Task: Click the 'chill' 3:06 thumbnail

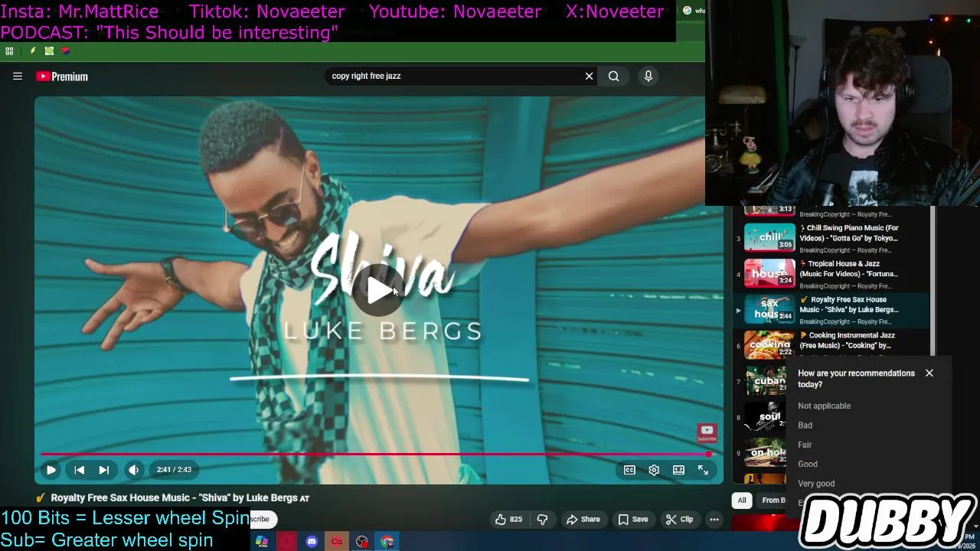Action: (x=769, y=238)
